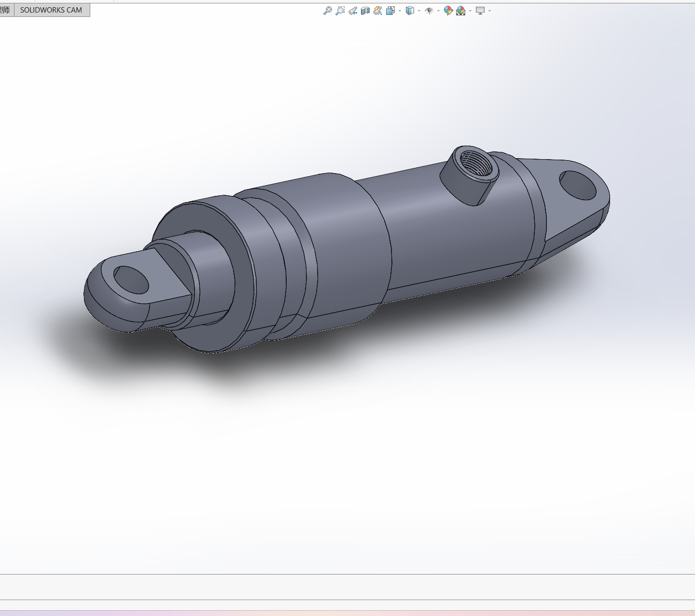Click the Hide/Show Items eye icon
The image size is (695, 616).
pyautogui.click(x=429, y=11)
